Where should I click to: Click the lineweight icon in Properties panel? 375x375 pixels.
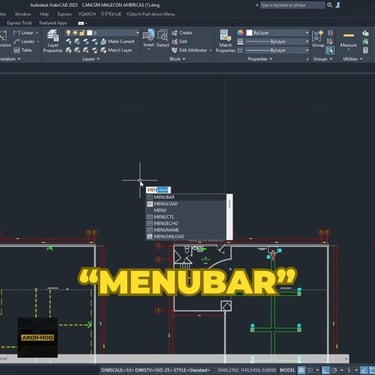pos(240,41)
